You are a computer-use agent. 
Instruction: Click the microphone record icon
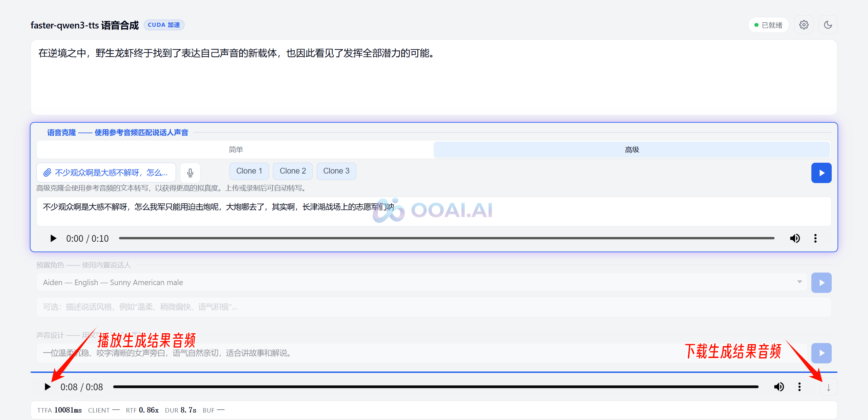(190, 173)
